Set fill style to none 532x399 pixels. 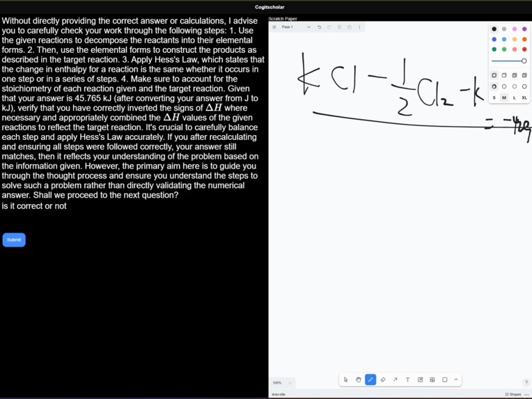tap(494, 75)
